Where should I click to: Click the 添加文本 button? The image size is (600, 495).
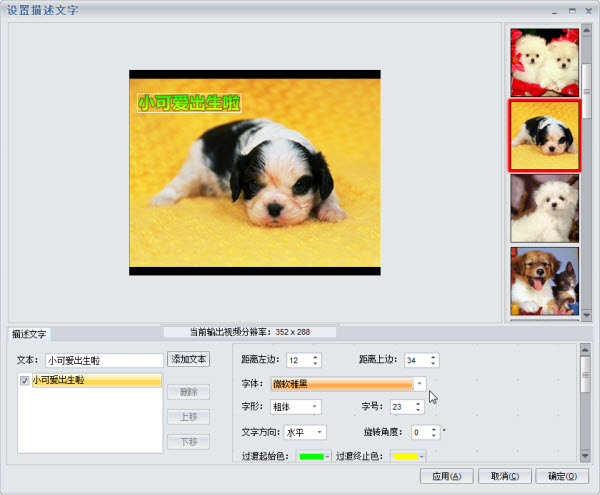point(188,359)
